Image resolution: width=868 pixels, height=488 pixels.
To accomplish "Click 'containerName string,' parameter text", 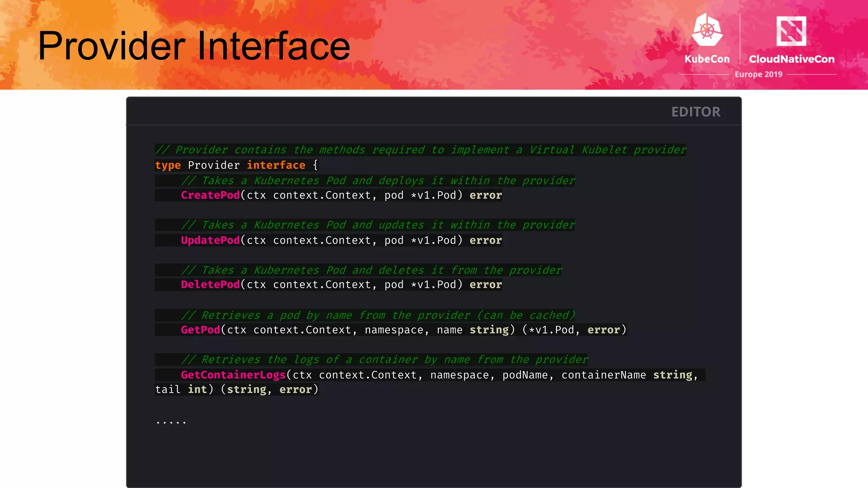I will (629, 375).
